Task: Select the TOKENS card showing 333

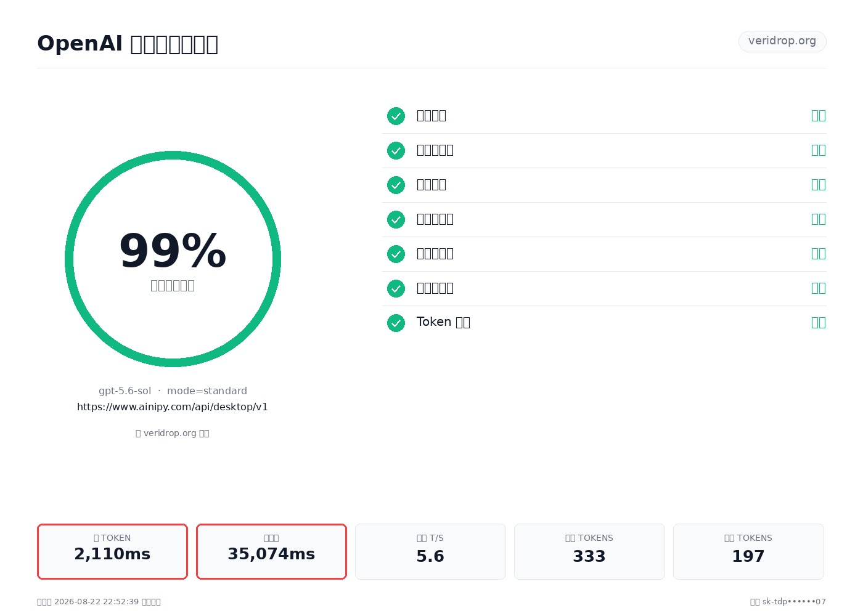Action: click(589, 551)
